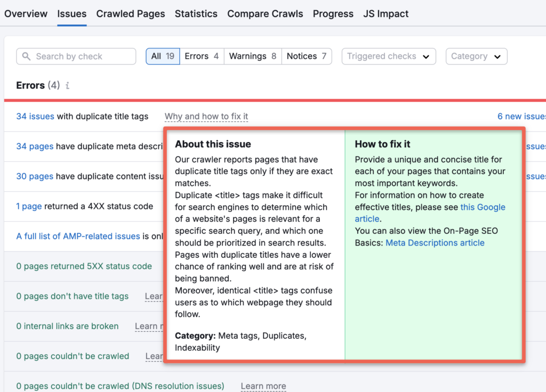Open the Triggered checks dropdown

pos(389,56)
